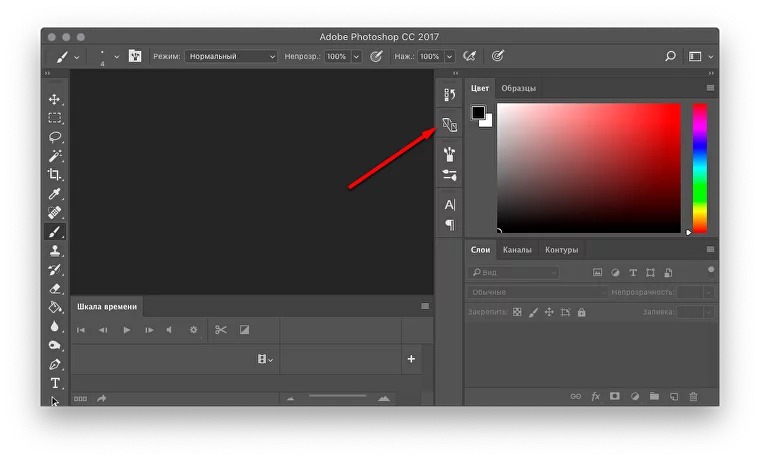The height and width of the screenshot is (460, 760).
Task: Activate the Crop tool
Action: click(x=55, y=175)
